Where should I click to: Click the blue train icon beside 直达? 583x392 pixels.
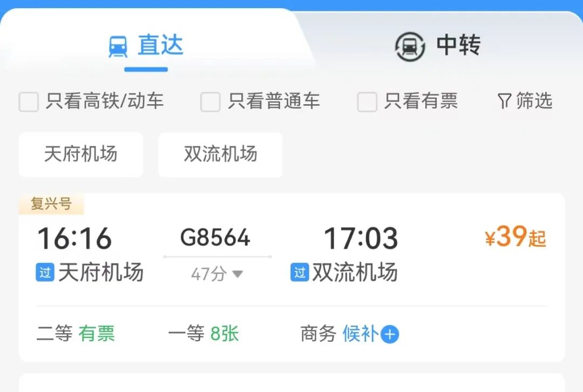click(x=118, y=46)
